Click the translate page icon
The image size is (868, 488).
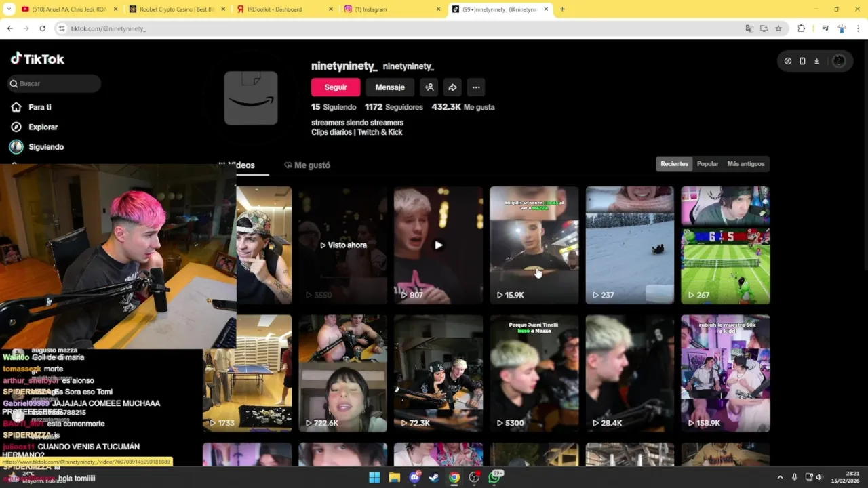pyautogui.click(x=749, y=28)
